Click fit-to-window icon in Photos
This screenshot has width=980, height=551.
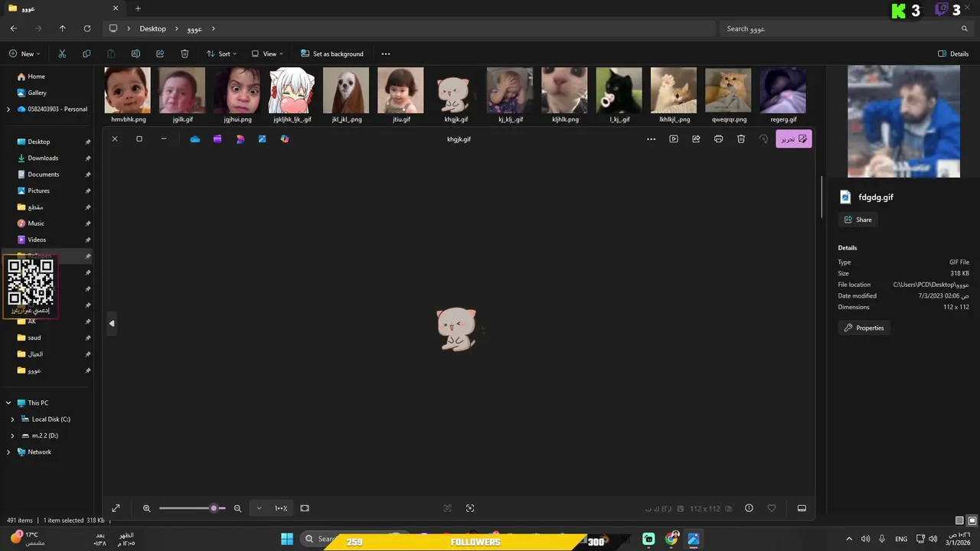point(305,508)
